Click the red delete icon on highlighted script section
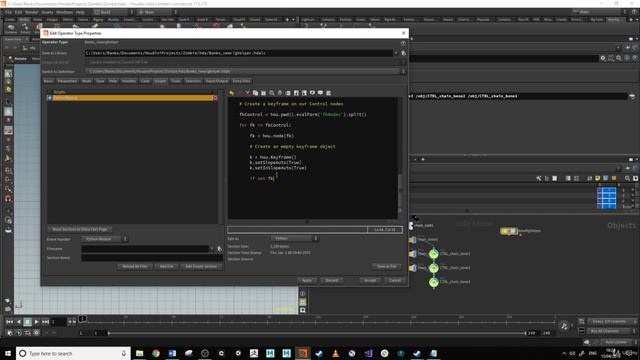The image size is (640, 360). (x=215, y=98)
